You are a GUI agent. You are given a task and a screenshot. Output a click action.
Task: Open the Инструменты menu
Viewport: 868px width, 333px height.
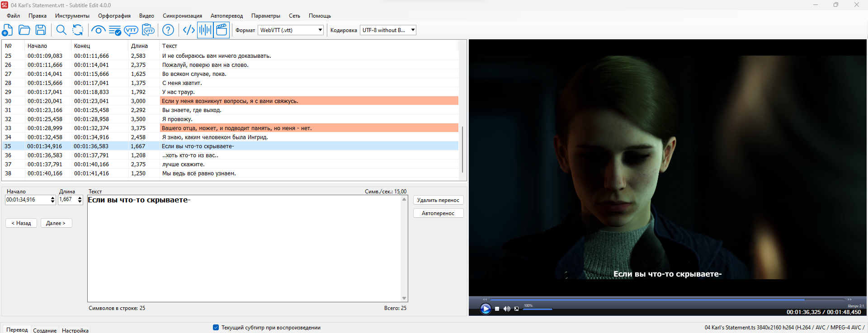tap(72, 16)
